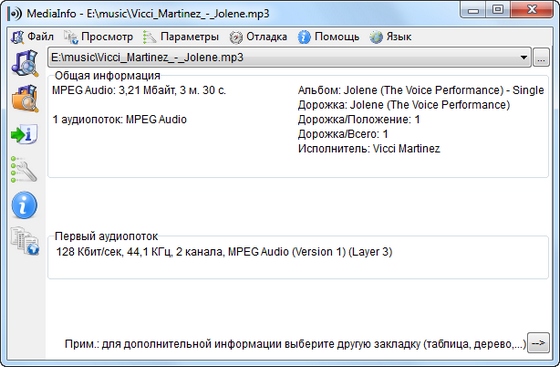Click the globe icon beside Язык
Screen dimensions: 560x367
click(x=376, y=37)
